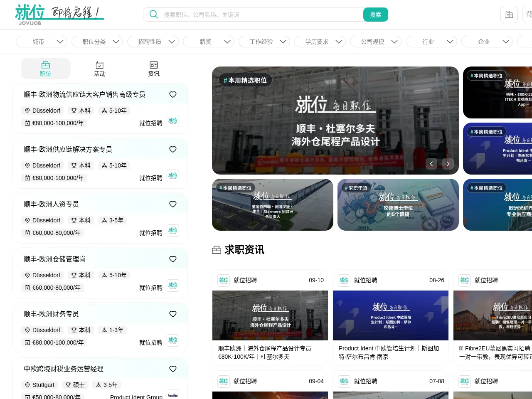Screen dimensions: 532x399
Task: Open article Fibre2EU慕尼黑实习招聘
Action: coord(495,352)
